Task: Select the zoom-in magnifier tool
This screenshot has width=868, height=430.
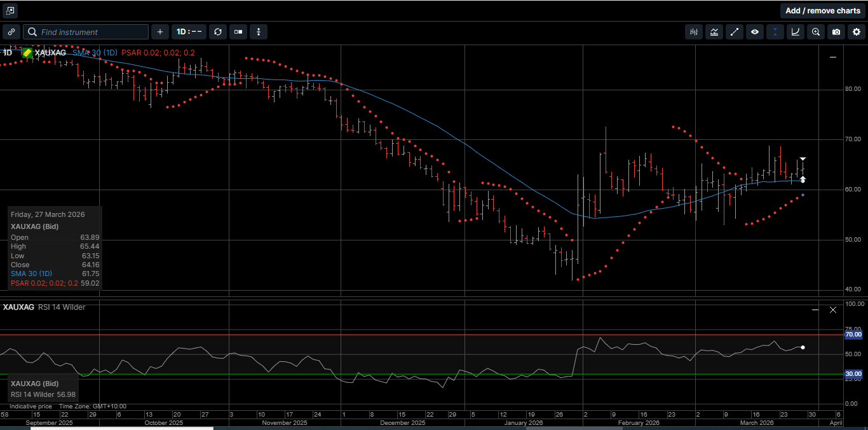Action: click(x=816, y=32)
